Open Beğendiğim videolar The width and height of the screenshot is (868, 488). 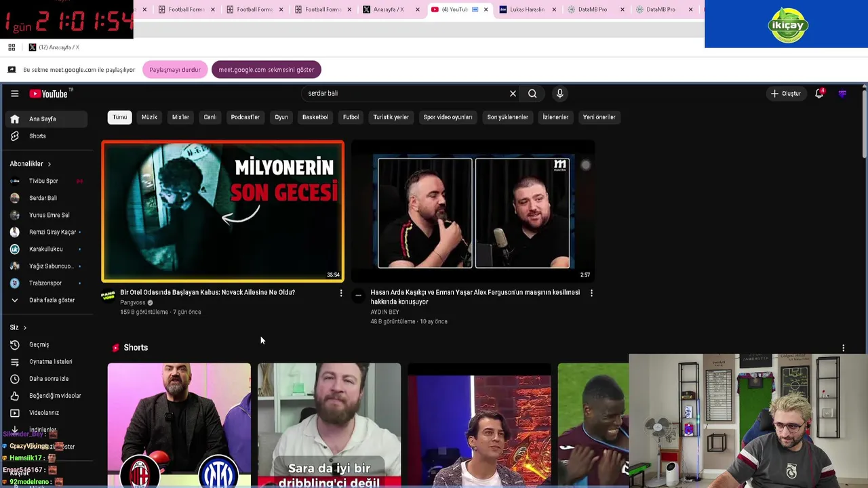coord(46,396)
